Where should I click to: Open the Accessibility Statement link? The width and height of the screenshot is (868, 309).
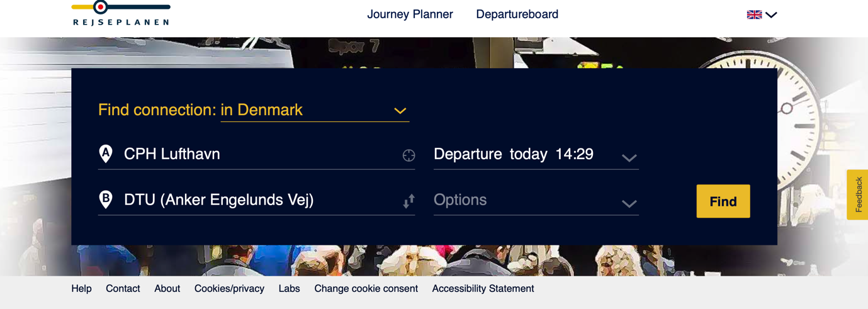click(x=483, y=289)
